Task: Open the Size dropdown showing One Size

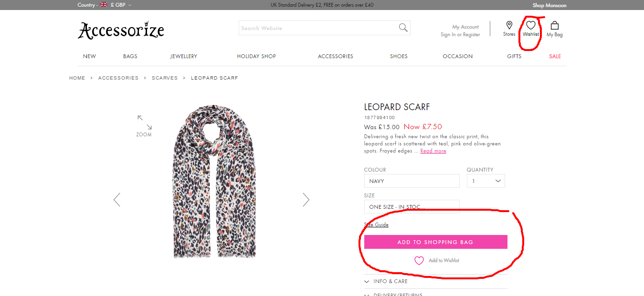Action: click(x=412, y=207)
